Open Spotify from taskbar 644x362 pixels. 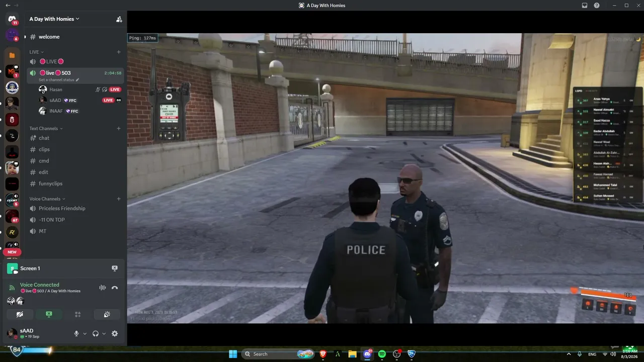(x=382, y=354)
